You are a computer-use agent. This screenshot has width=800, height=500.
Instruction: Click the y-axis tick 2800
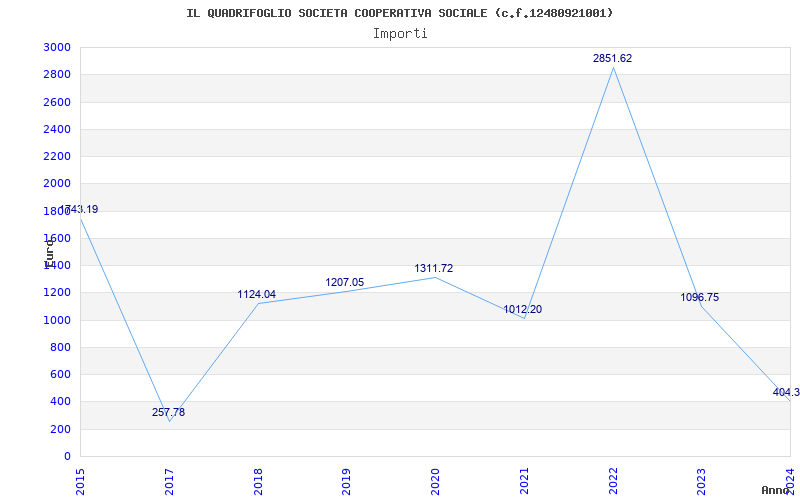[57, 74]
